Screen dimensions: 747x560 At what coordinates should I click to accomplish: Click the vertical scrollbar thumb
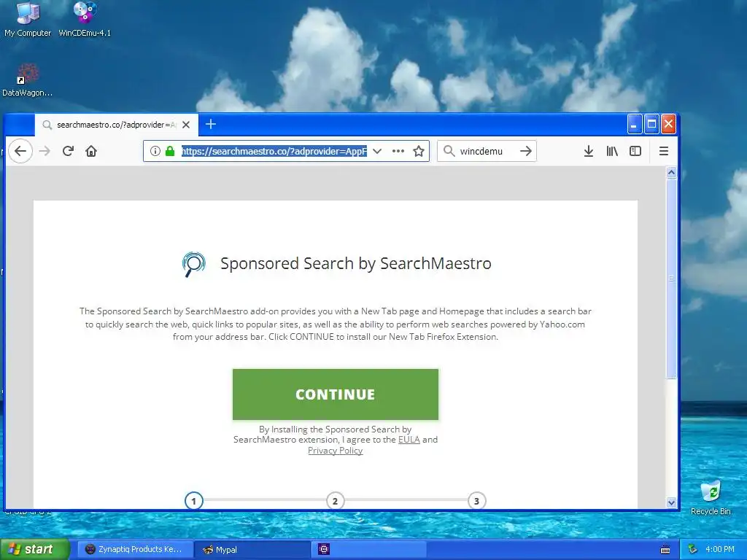pos(671,279)
